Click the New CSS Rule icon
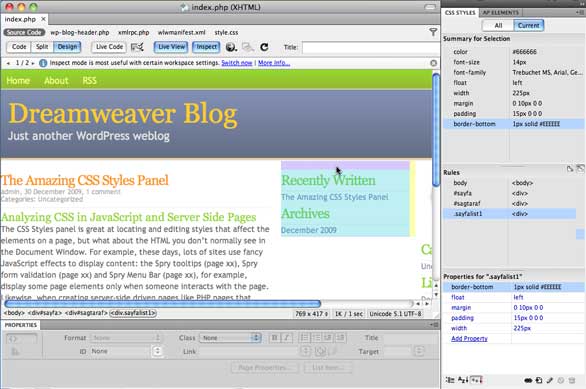586x389 pixels. [x=539, y=380]
